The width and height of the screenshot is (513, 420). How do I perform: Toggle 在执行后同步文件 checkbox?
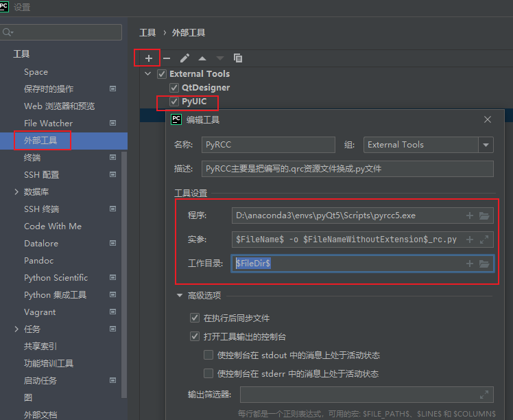pyautogui.click(x=195, y=318)
